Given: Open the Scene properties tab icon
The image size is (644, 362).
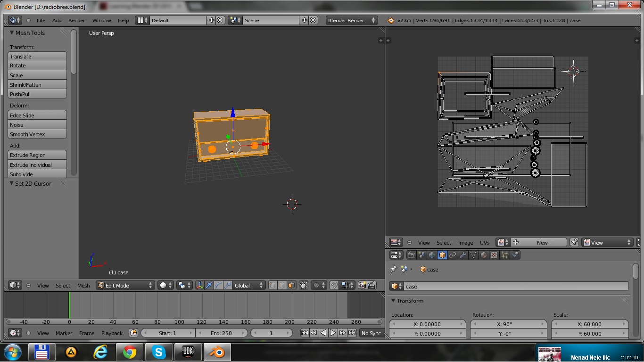Looking at the screenshot, I should point(421,255).
